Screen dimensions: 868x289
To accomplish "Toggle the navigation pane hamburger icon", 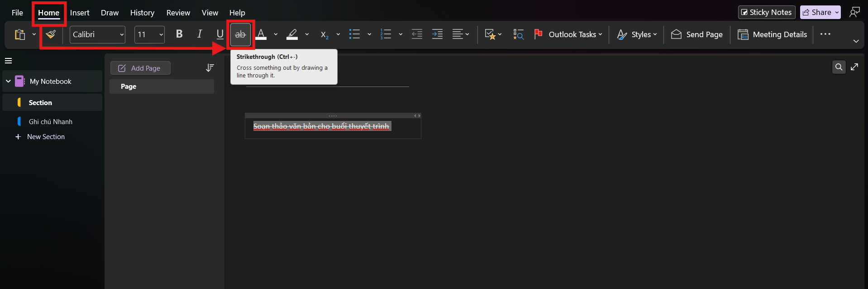I will pos(8,61).
